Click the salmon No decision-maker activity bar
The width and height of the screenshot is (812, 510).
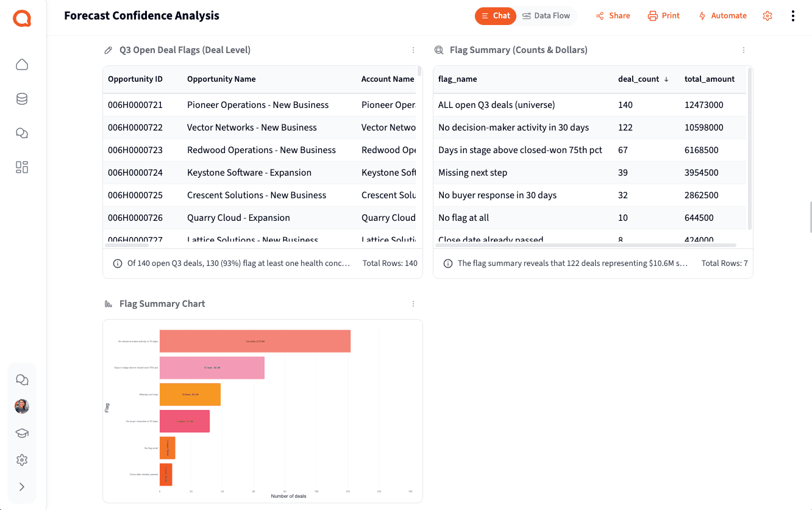[x=255, y=341]
